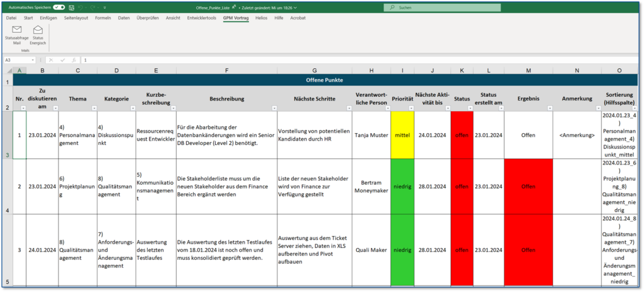
Task: Select the Bertram Moneymaker cell
Action: 371,187
